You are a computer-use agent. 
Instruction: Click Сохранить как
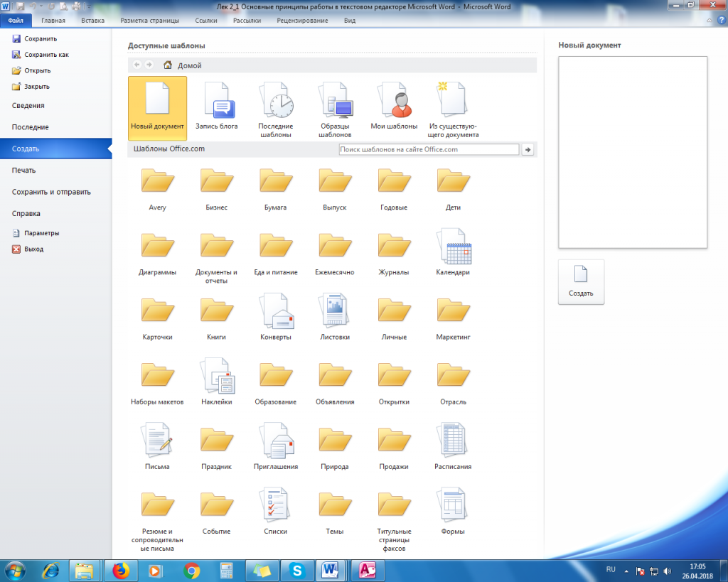click(x=41, y=54)
